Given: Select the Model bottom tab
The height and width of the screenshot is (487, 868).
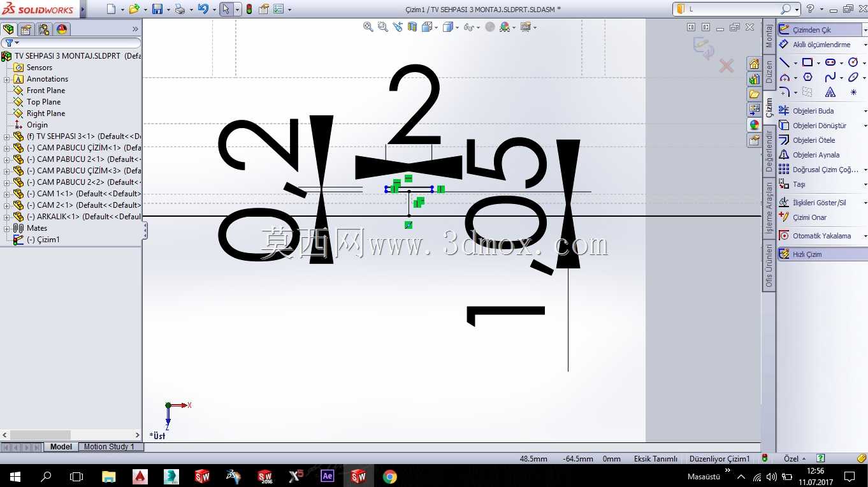Looking at the screenshot, I should tap(61, 447).
